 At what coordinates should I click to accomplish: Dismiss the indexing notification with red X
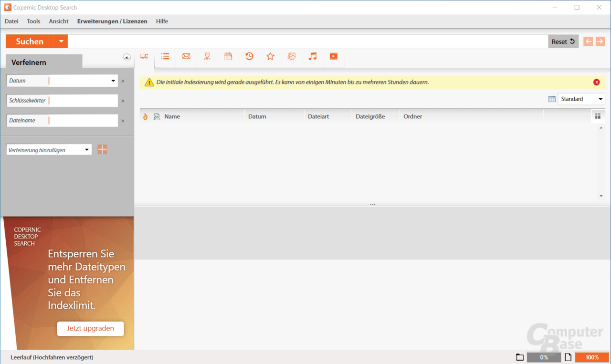(x=596, y=82)
